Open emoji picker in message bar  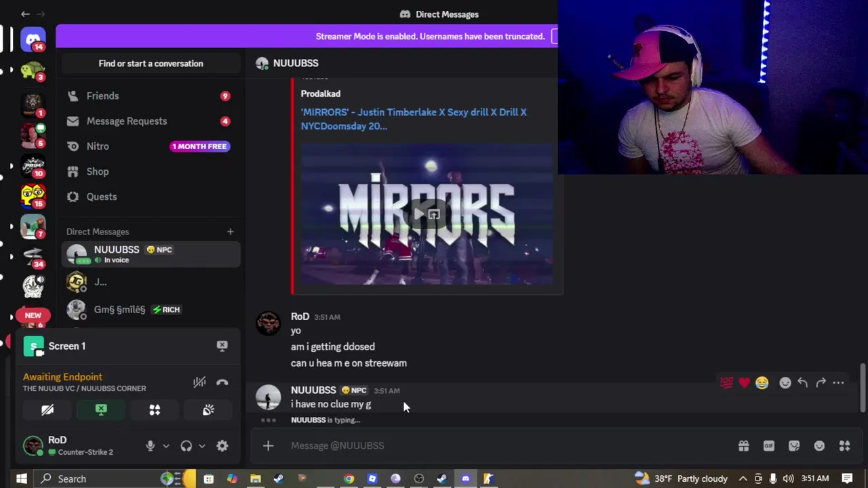[x=819, y=445]
